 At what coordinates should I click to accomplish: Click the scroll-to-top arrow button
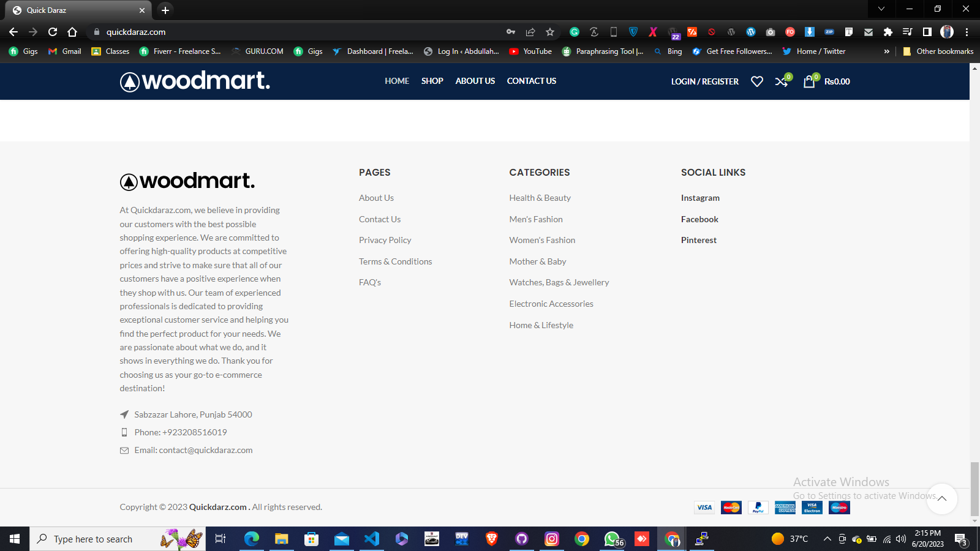coord(942,498)
